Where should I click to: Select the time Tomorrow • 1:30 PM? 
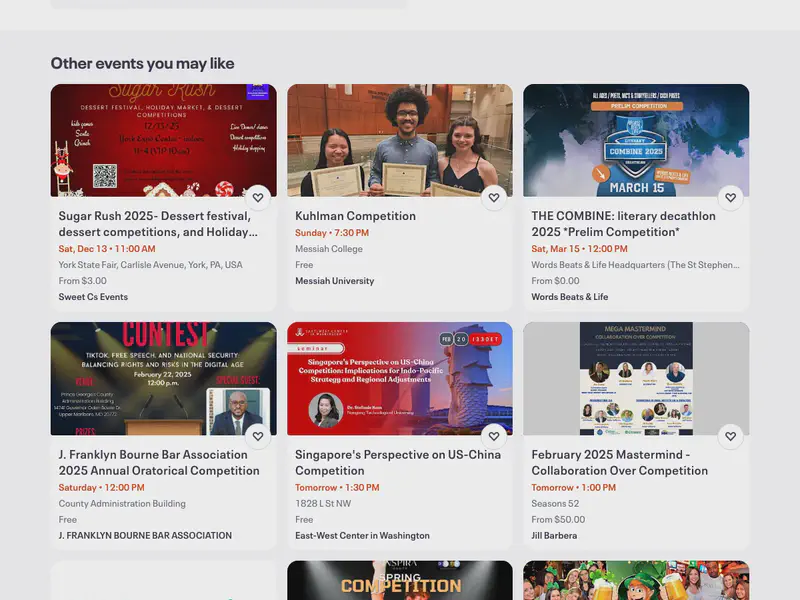[x=337, y=488]
